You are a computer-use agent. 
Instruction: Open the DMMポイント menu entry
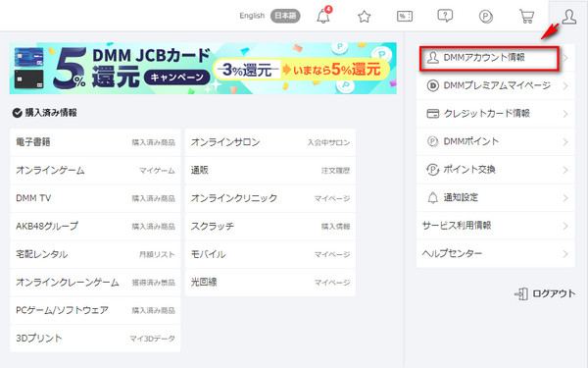point(495,141)
